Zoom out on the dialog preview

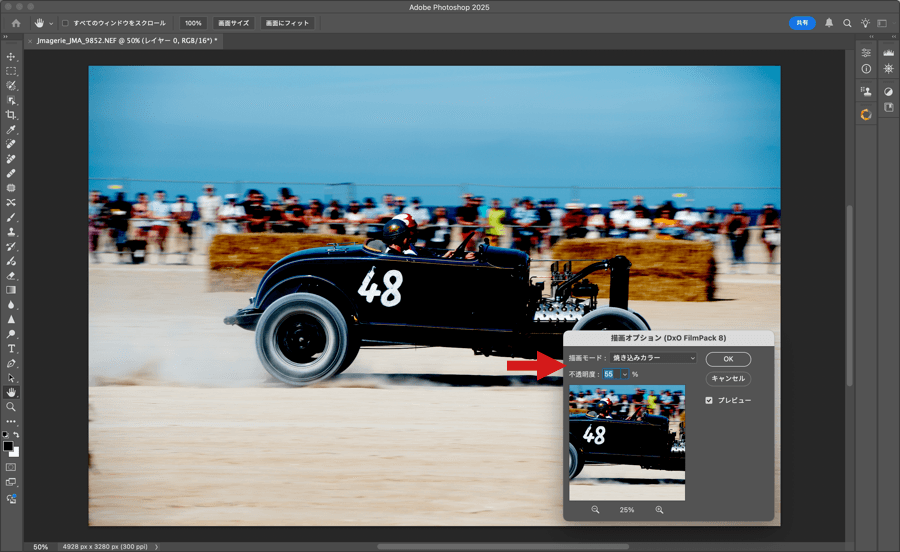595,510
